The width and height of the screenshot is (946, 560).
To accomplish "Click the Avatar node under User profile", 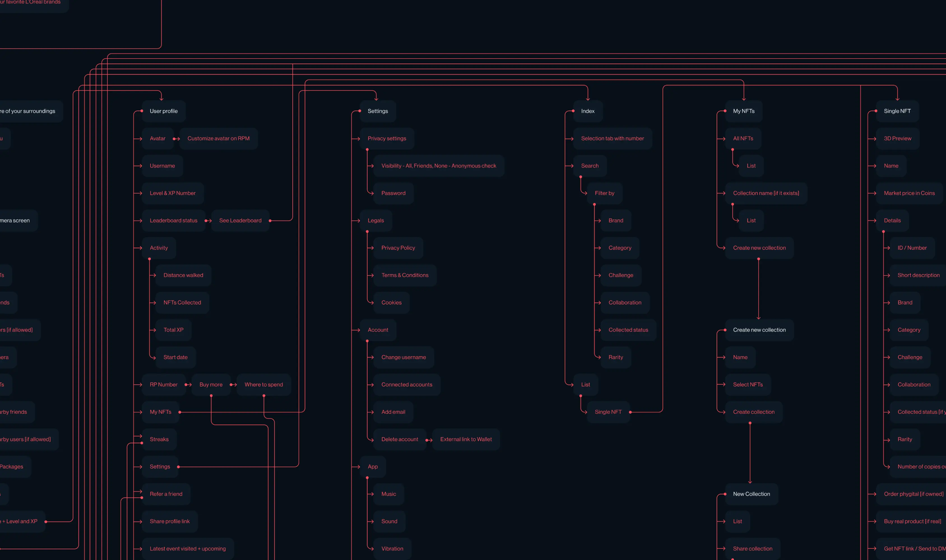I will pyautogui.click(x=157, y=139).
